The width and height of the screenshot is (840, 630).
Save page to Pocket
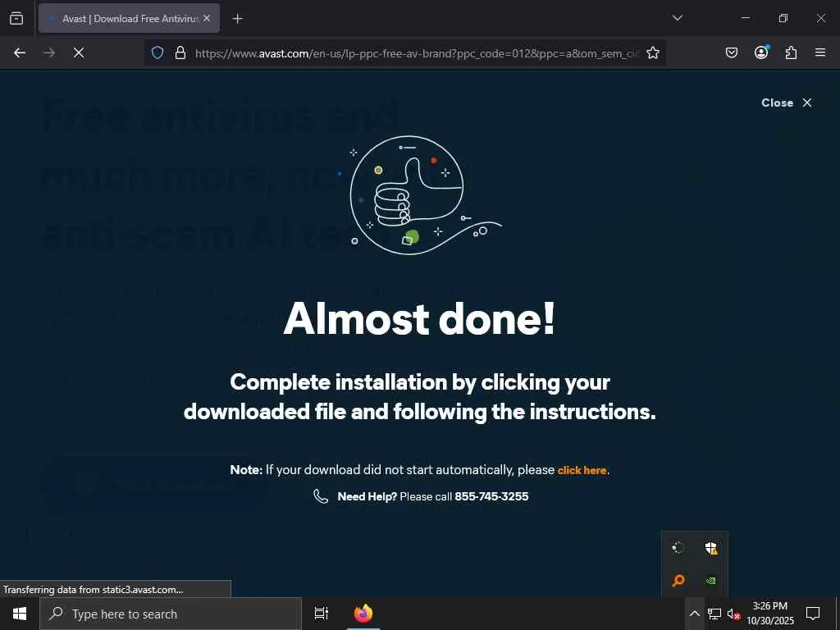click(x=731, y=52)
